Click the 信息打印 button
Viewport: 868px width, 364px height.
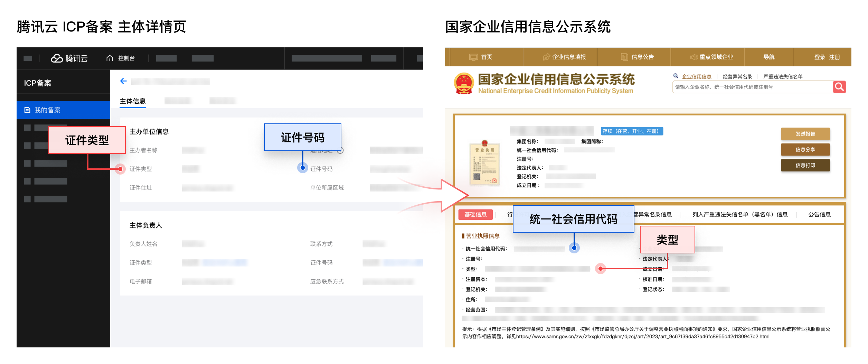[805, 166]
